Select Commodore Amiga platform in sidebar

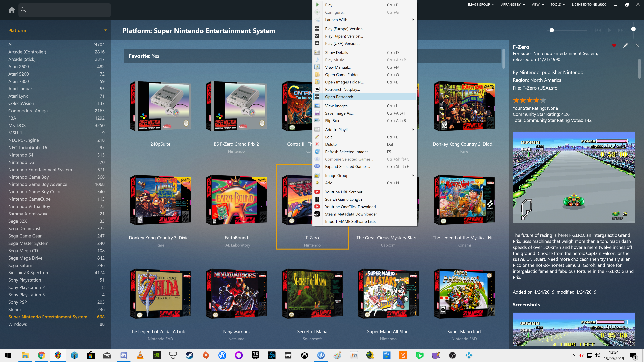pyautogui.click(x=56, y=111)
